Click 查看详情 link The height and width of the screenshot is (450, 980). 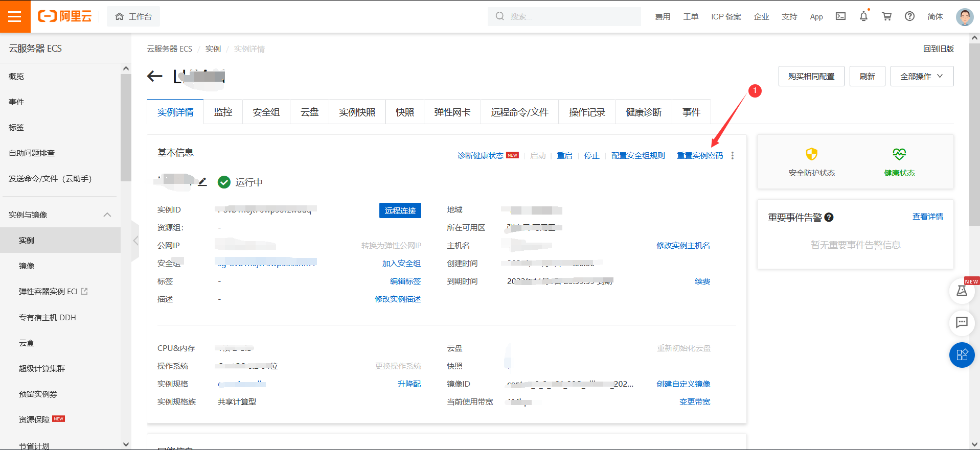[928, 217]
